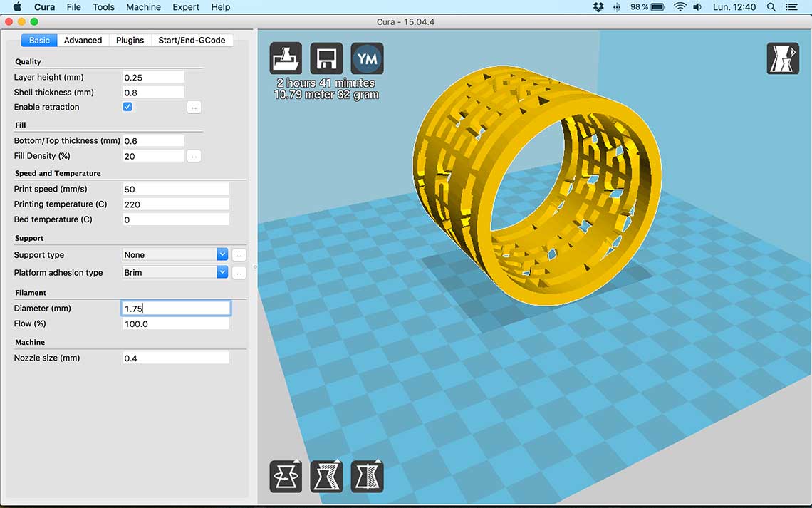This screenshot has height=508, width=812.
Task: Open the Support type dropdown
Action: click(x=175, y=254)
